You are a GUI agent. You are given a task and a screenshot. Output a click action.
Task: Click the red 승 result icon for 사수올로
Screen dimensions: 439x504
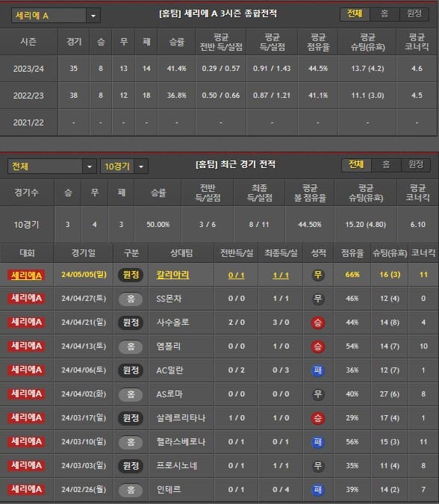pos(318,323)
